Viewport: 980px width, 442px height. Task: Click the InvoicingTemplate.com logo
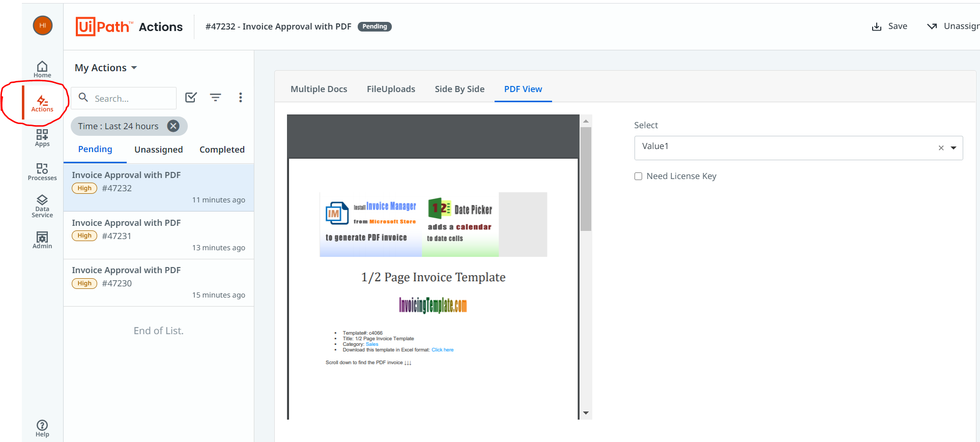[433, 305]
